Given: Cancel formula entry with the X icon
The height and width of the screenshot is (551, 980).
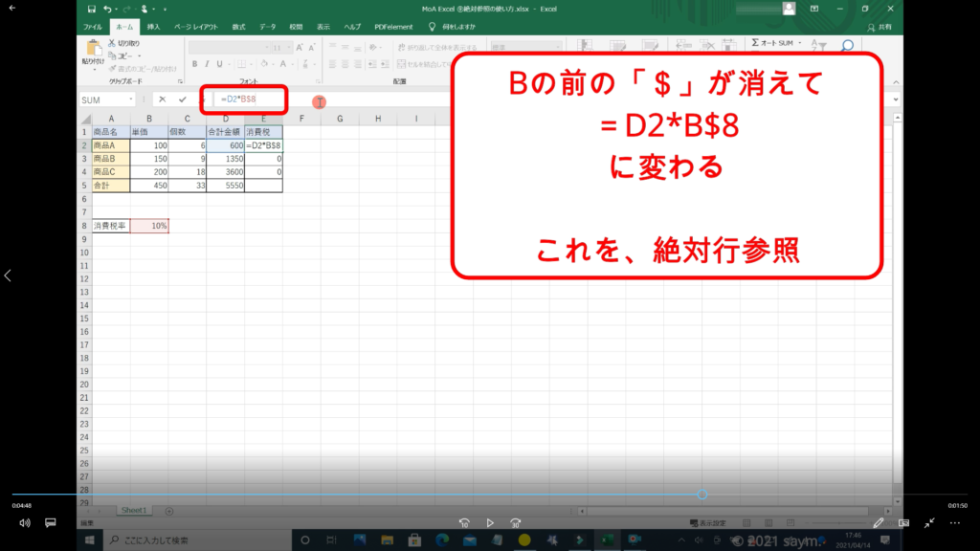Looking at the screenshot, I should point(162,99).
